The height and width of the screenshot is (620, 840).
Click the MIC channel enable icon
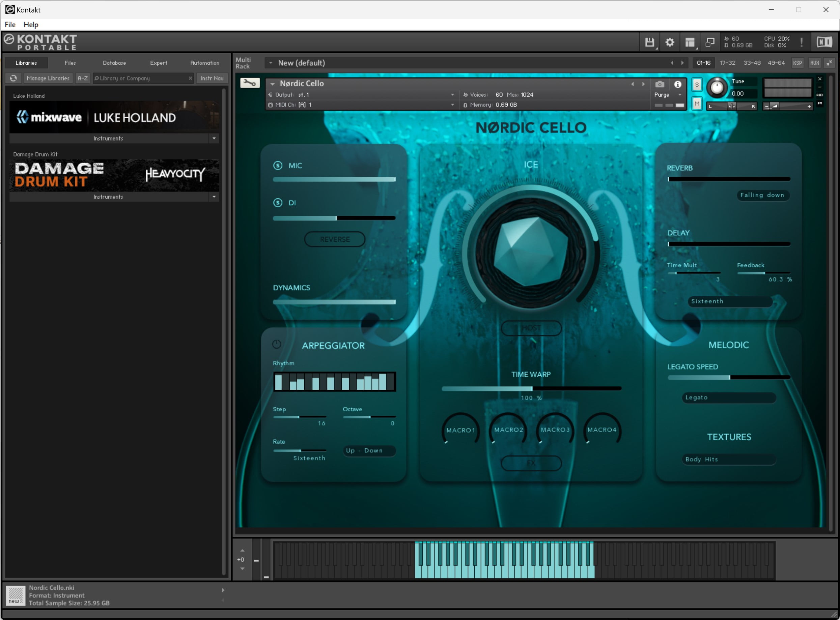[277, 165]
